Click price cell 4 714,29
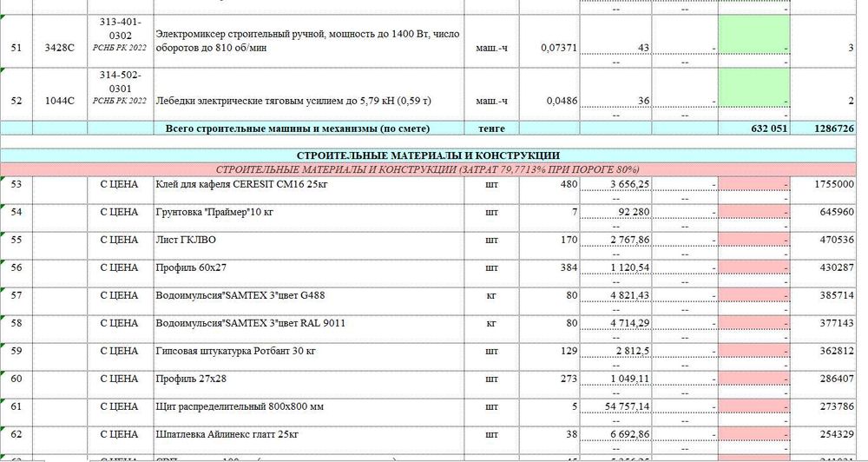 tap(615, 323)
